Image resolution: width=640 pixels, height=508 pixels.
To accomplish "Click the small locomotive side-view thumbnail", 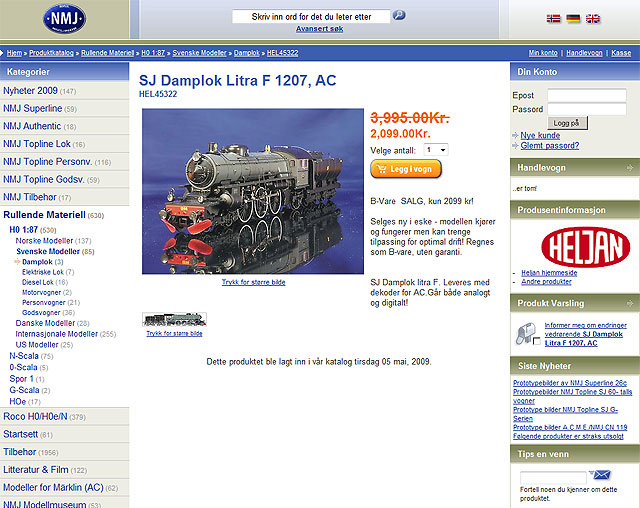I will 174,319.
